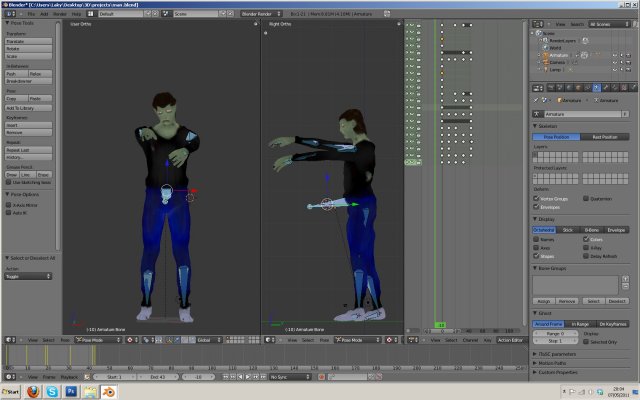Click the End frame field in timeline
Image resolution: width=640 pixels, height=400 pixels.
158,377
